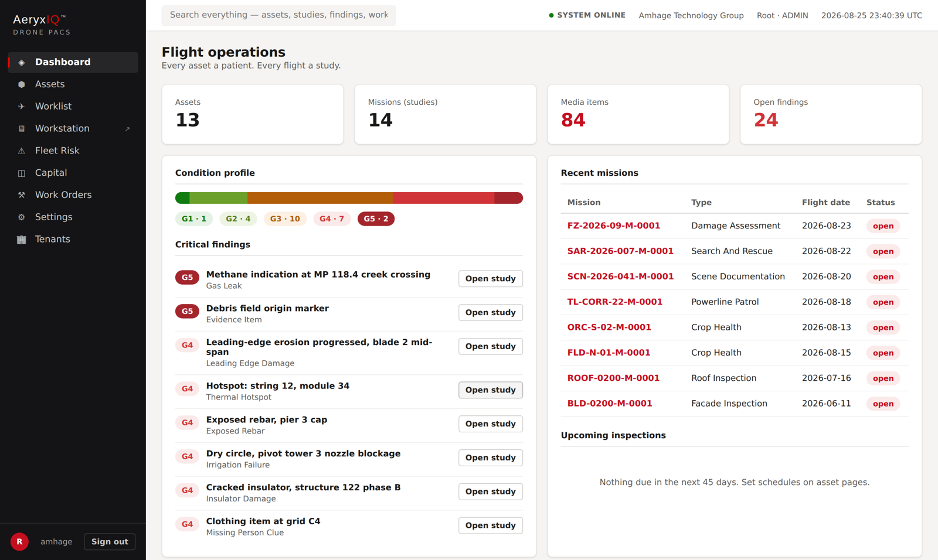Click Amhage Technology Group tenant name

coord(691,16)
